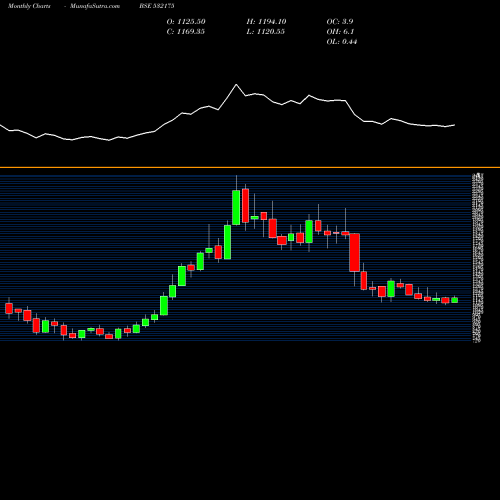Screen dimensions: 500x500
Task: Click the tall red candle beside the peak green candle
Action: pyautogui.click(x=245, y=206)
